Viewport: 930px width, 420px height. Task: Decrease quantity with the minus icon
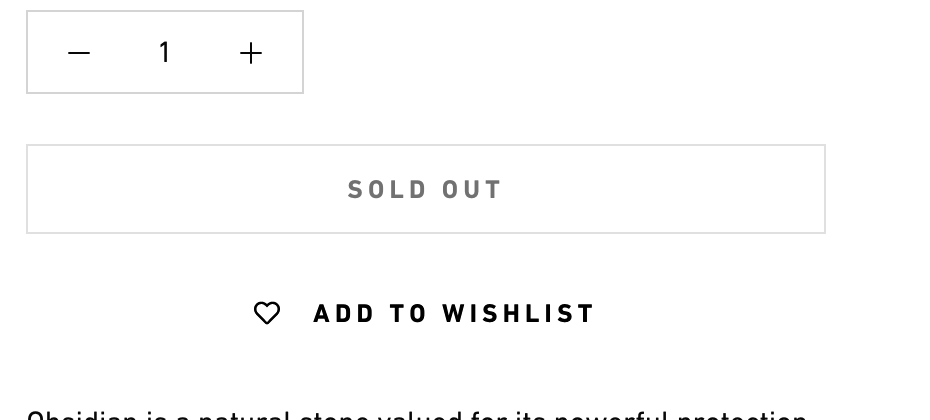(x=79, y=53)
